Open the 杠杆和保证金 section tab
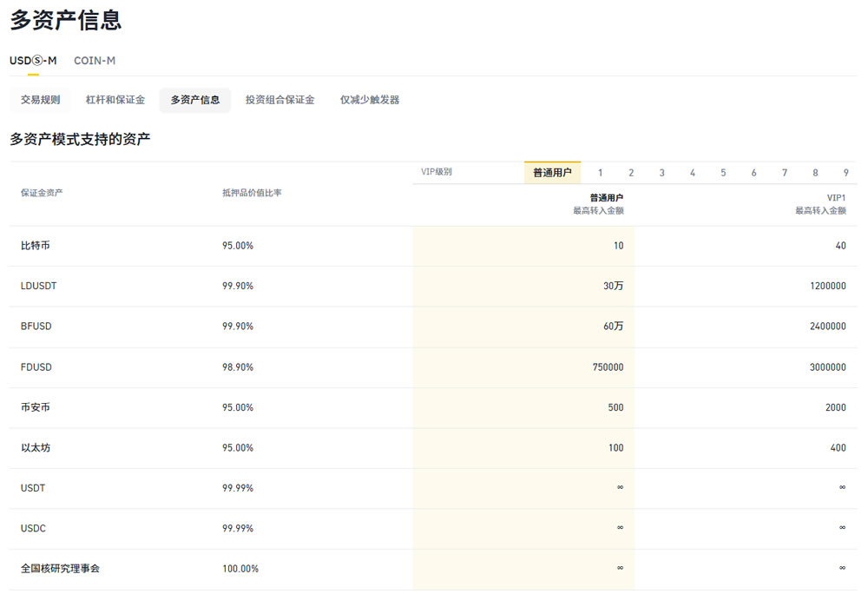868x594 pixels. pyautogui.click(x=115, y=100)
